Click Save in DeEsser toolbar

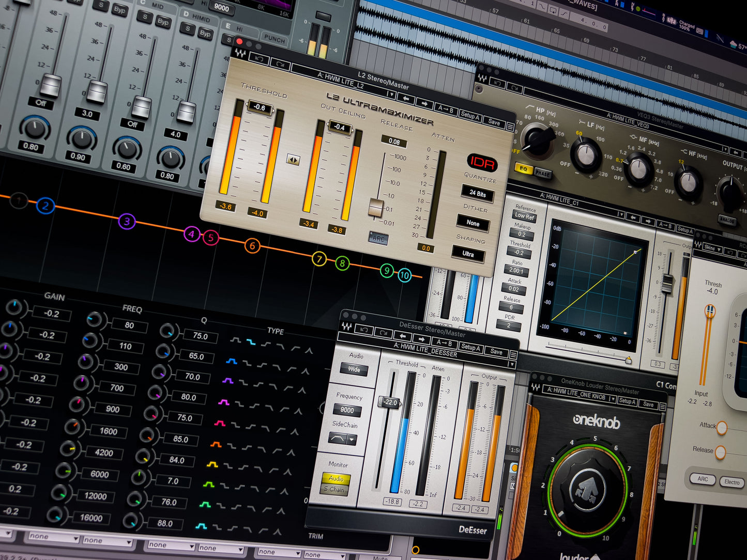click(496, 351)
